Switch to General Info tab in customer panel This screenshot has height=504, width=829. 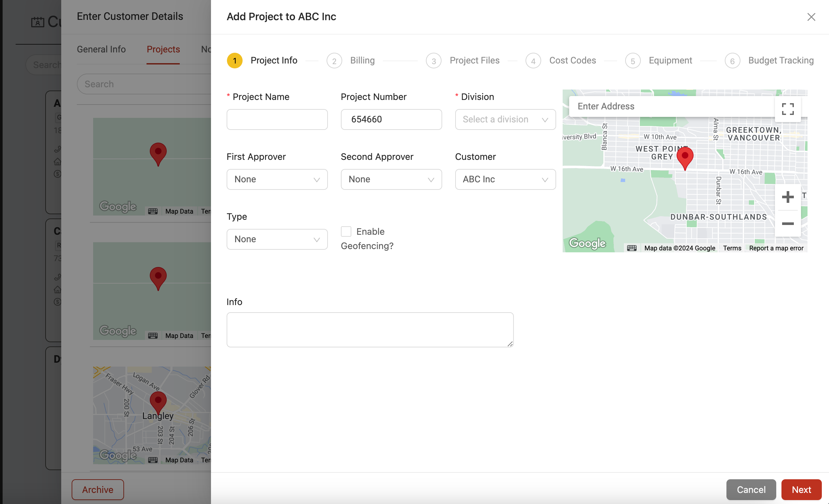click(x=101, y=49)
